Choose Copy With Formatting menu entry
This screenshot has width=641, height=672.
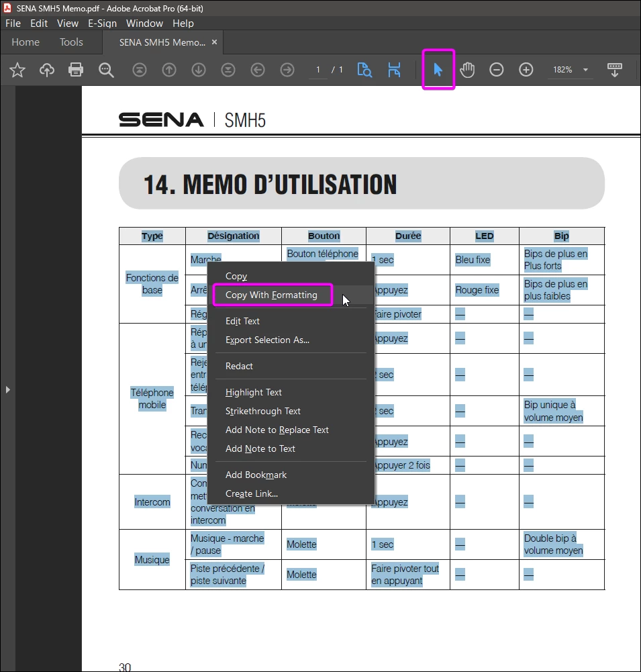coord(291,295)
